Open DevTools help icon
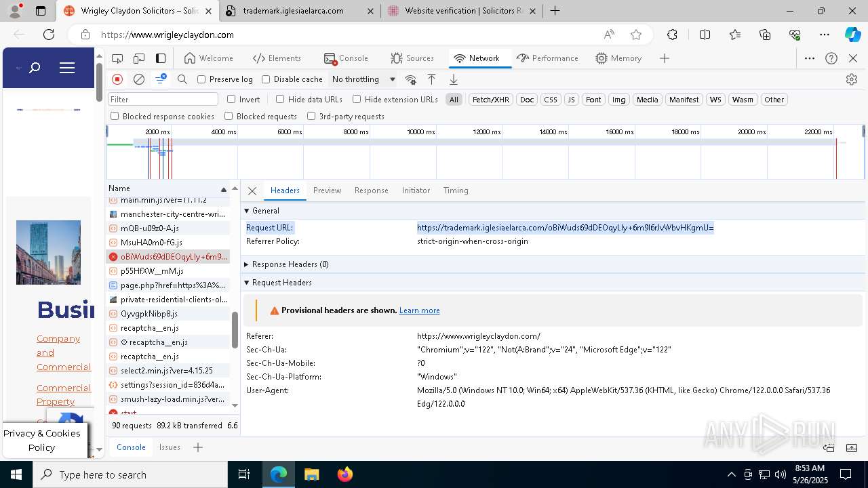 tap(831, 58)
